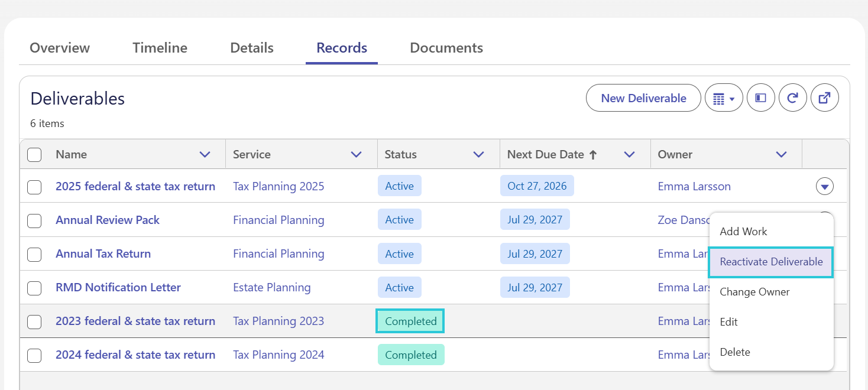Click the Active status of Annual Review Pack
Viewport: 868px width, 390px height.
click(x=400, y=220)
